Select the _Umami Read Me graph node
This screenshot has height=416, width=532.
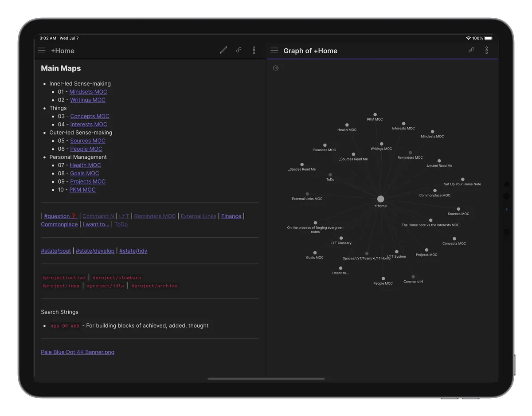(x=439, y=161)
